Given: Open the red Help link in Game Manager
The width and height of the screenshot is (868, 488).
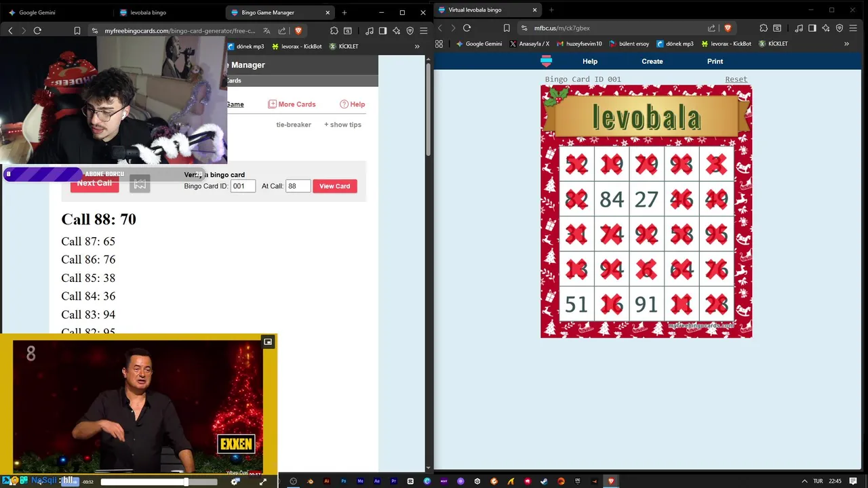Looking at the screenshot, I should coord(353,104).
